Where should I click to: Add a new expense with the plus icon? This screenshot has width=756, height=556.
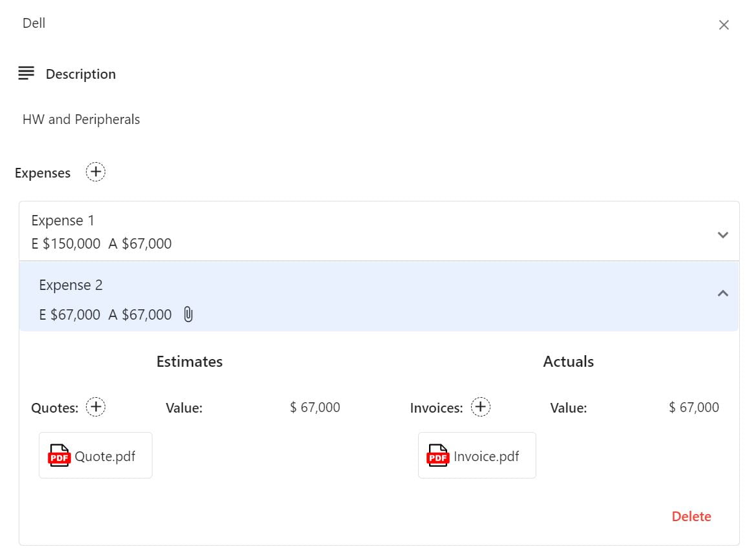(x=95, y=172)
